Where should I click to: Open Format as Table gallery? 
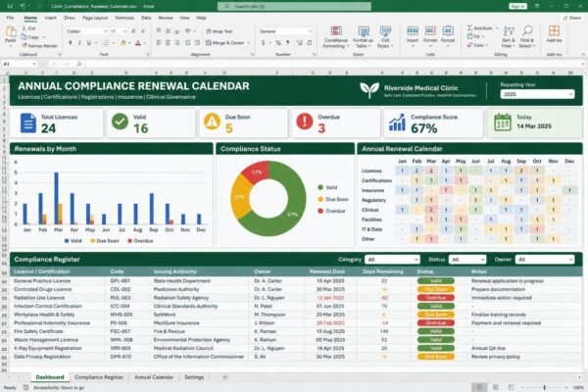pos(363,37)
